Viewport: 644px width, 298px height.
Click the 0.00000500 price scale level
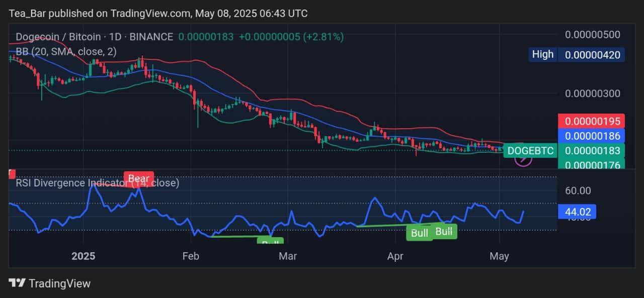pos(592,35)
